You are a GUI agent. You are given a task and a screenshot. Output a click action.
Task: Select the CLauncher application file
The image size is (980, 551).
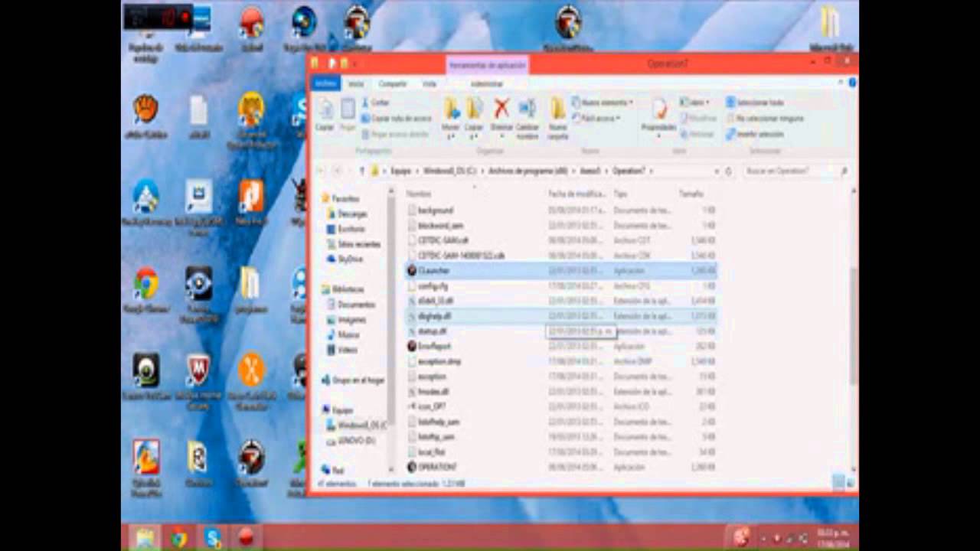click(560, 270)
